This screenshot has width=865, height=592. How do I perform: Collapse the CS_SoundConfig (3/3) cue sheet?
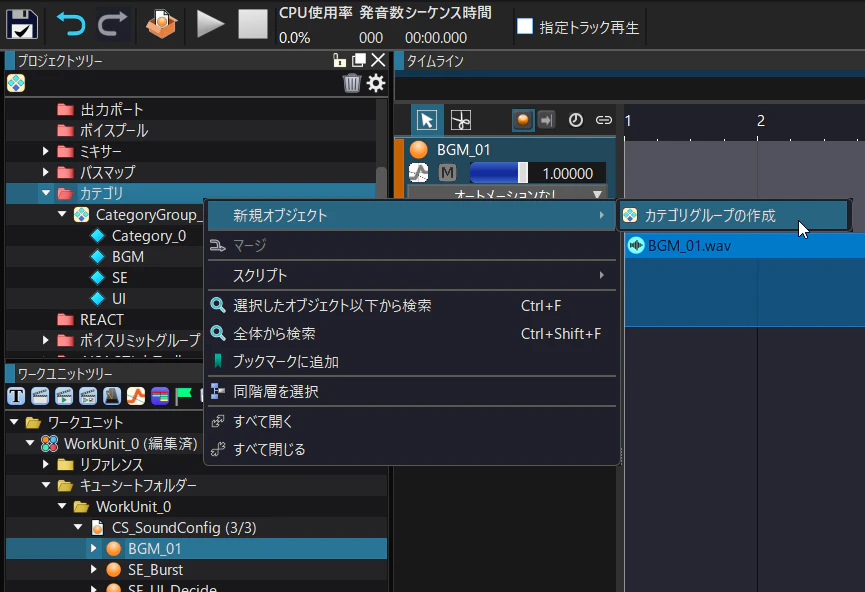[78, 527]
